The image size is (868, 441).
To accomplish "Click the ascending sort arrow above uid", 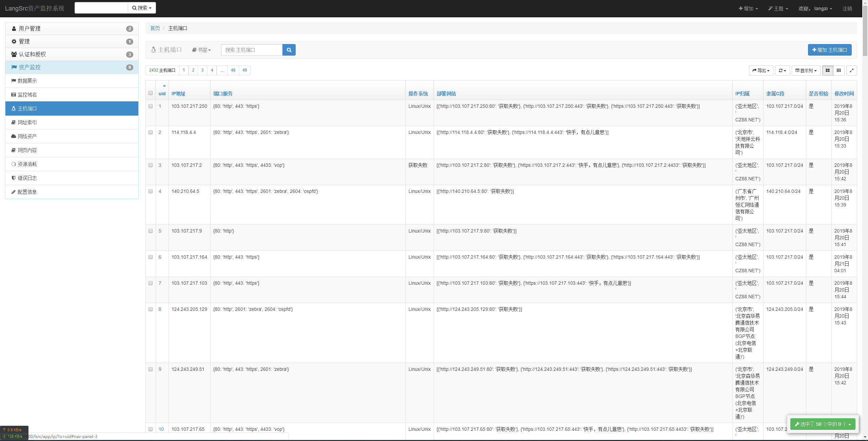I will point(164,86).
